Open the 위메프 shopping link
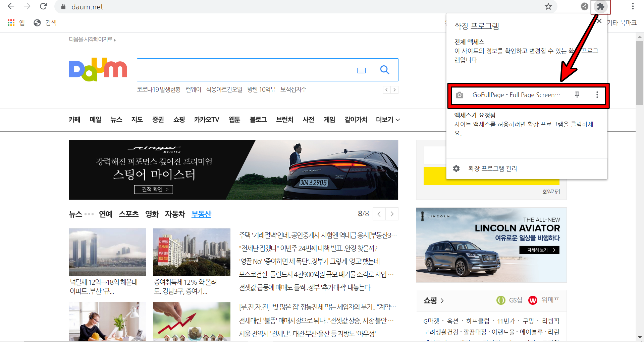This screenshot has width=644, height=342. pos(544,300)
